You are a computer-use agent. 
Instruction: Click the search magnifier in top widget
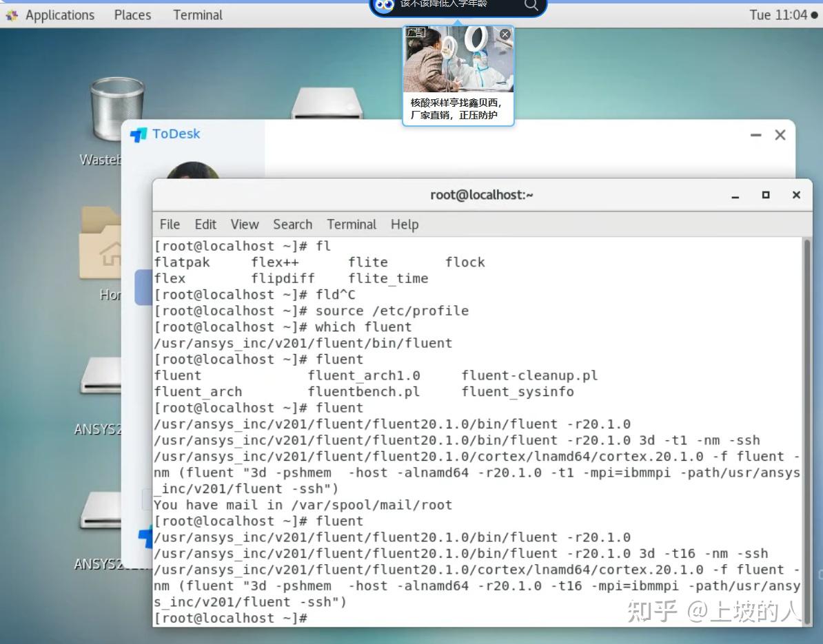531,6
